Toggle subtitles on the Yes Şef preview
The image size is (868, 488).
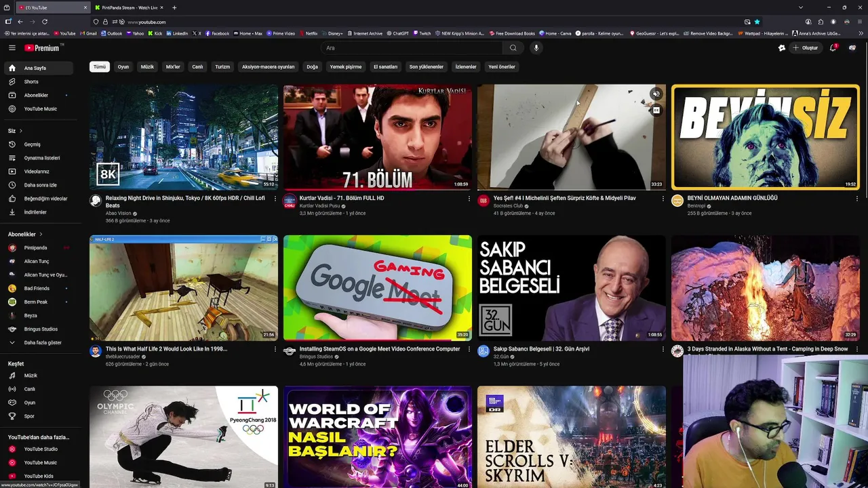pos(656,110)
